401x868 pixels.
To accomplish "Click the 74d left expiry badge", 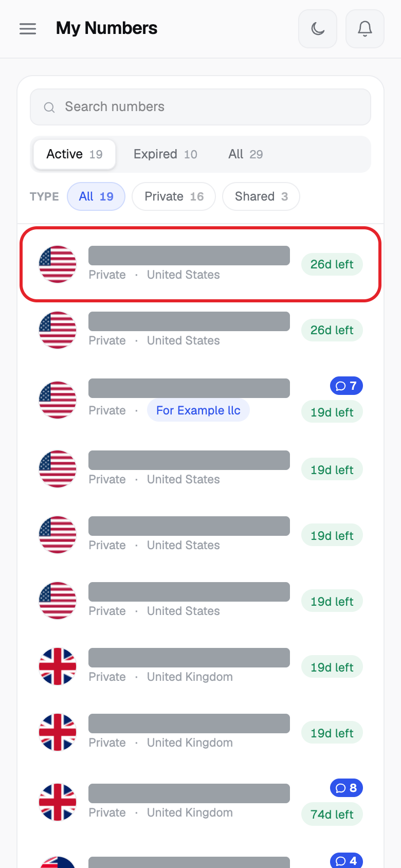I will click(x=332, y=815).
